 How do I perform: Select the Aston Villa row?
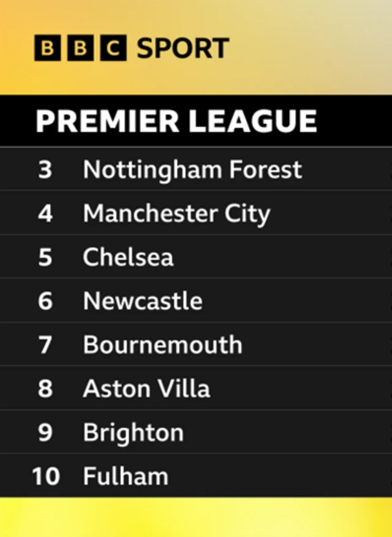pos(196,388)
